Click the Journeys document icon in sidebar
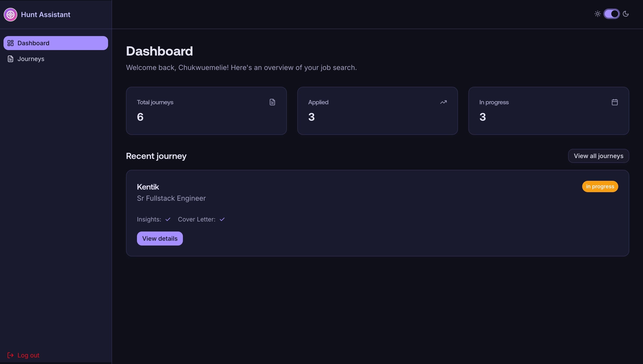The image size is (643, 364). pyautogui.click(x=10, y=59)
